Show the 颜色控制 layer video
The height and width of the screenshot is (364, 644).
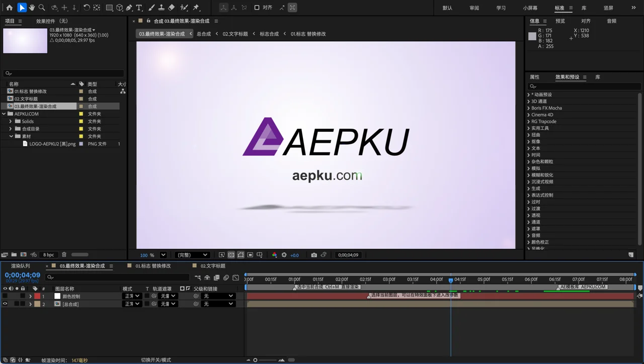5,296
